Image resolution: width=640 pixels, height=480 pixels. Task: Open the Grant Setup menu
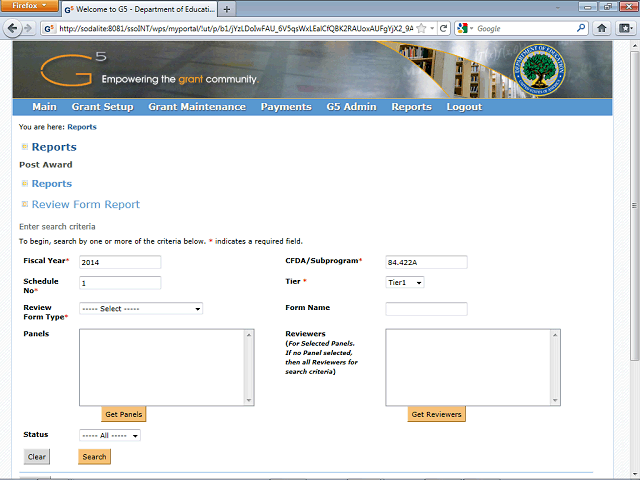tap(102, 107)
